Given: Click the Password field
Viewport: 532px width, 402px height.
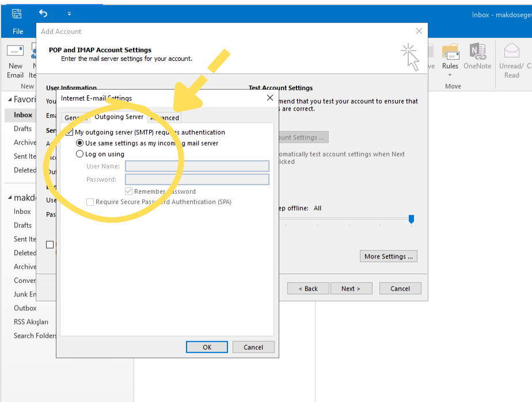Looking at the screenshot, I should 197,179.
